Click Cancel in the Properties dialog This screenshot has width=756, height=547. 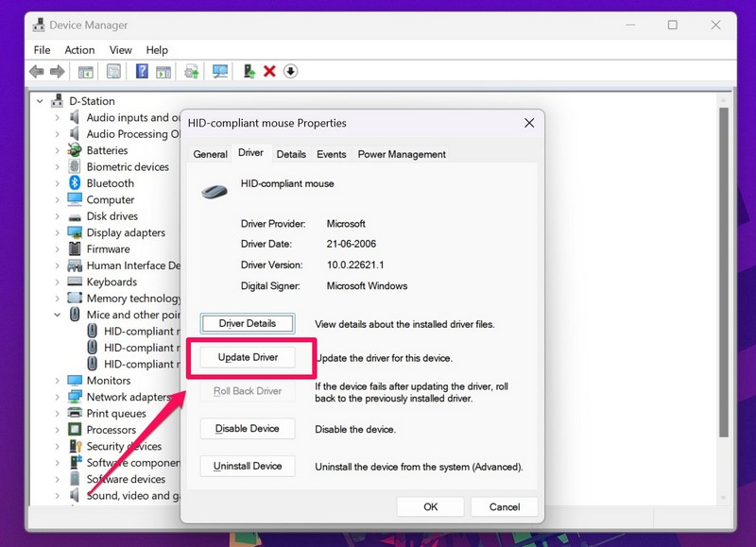(x=505, y=506)
